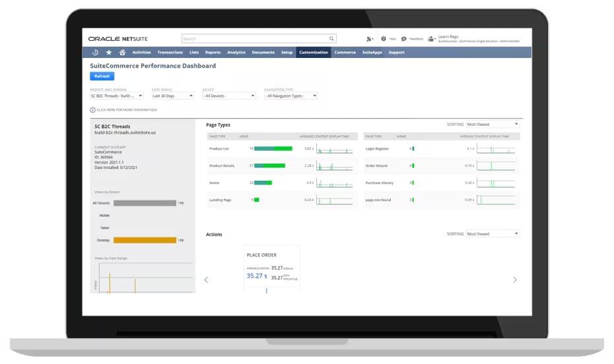
Task: Click the Landing Page row label
Action: [220, 200]
